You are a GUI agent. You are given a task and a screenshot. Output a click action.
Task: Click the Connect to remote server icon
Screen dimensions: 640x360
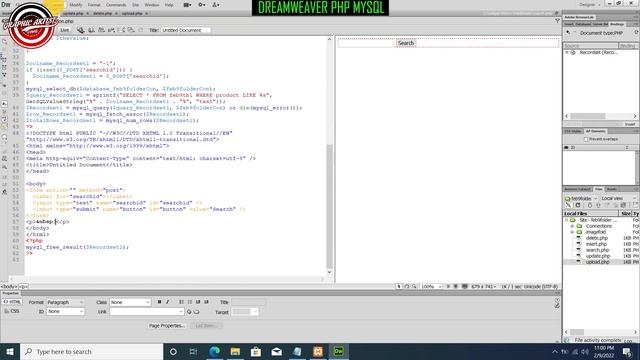tap(568, 205)
